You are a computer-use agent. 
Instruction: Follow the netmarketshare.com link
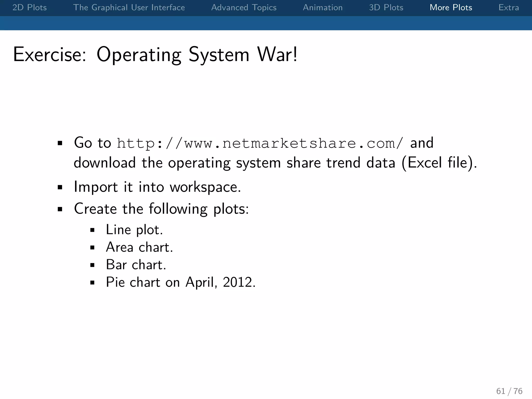260,143
